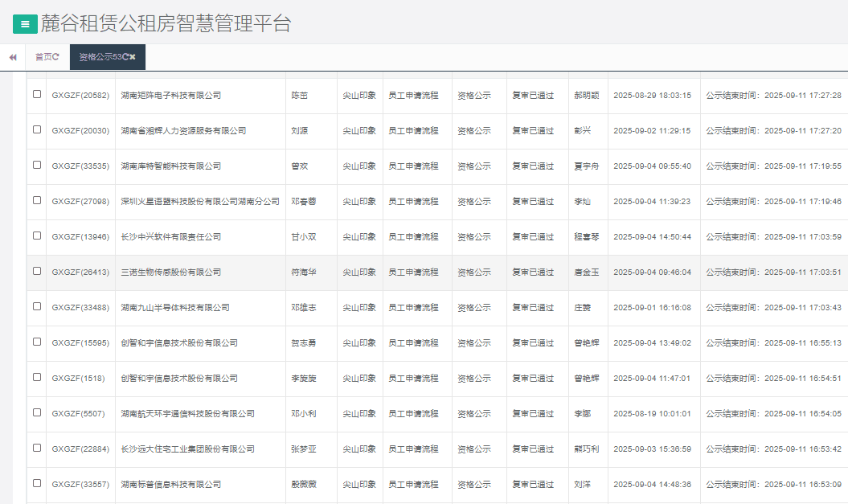Enable the checkbox next to GXGZF(1518)
This screenshot has height=504, width=848.
point(37,377)
